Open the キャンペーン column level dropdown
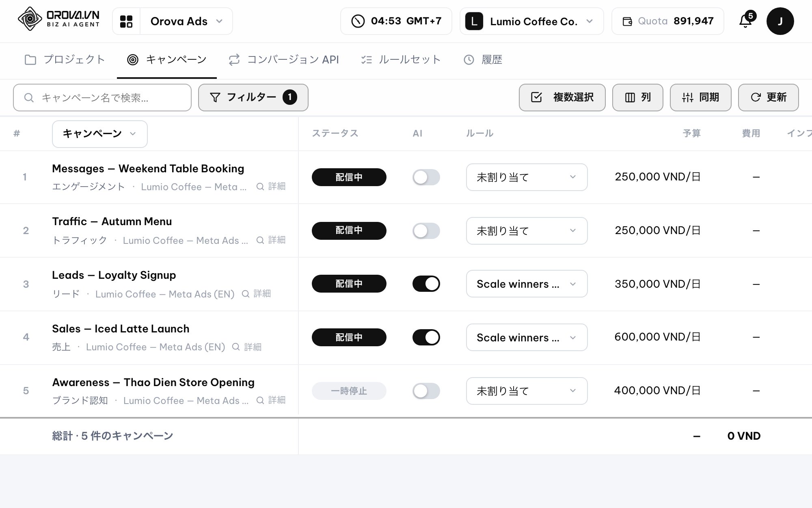Viewport: 812px width, 508px height. [100, 134]
